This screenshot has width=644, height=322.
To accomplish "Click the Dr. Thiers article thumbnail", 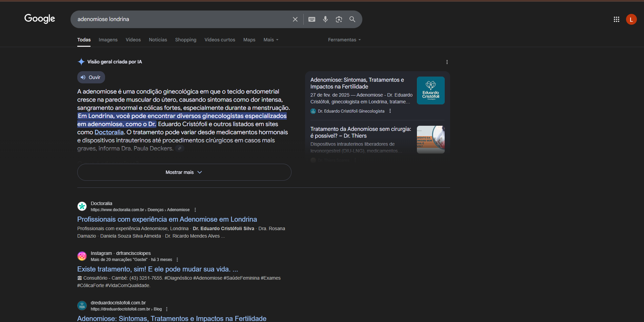I will 431,140.
